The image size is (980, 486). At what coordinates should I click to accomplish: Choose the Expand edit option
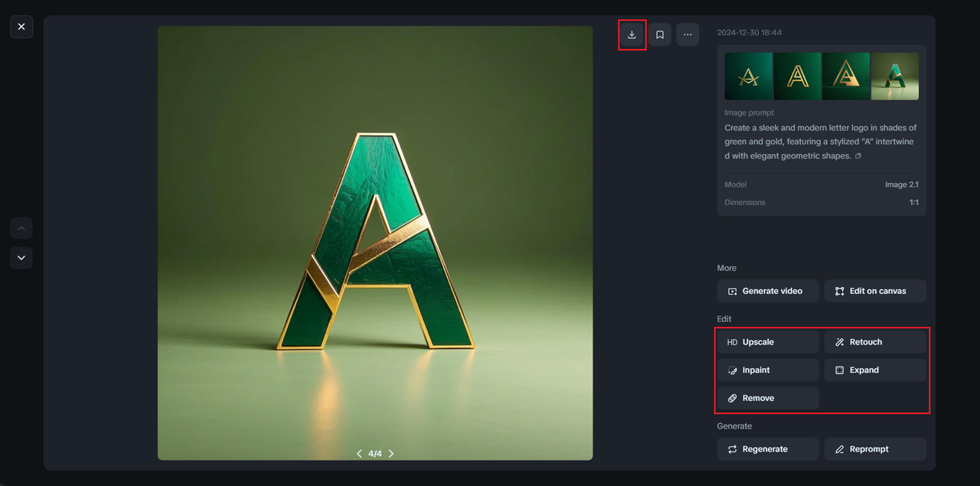875,370
